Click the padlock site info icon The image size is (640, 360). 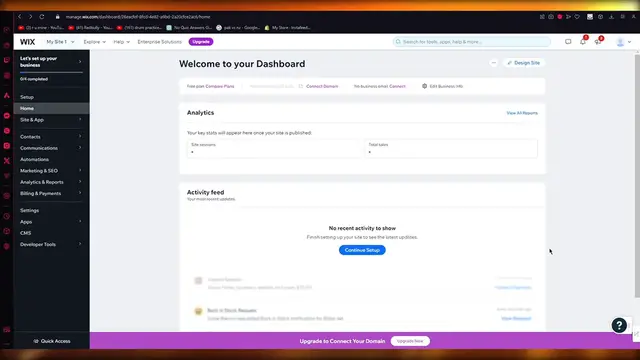point(58,17)
